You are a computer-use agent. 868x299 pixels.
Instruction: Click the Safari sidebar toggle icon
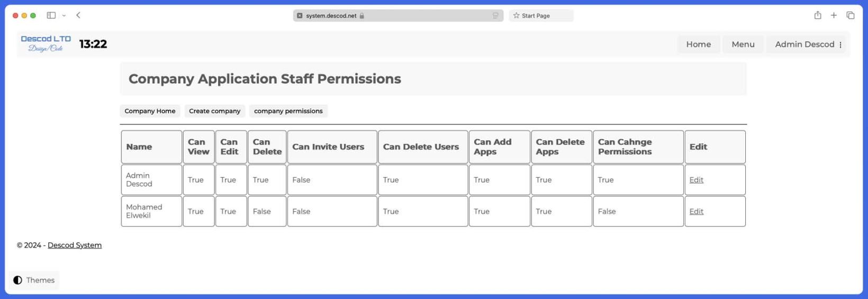(51, 15)
